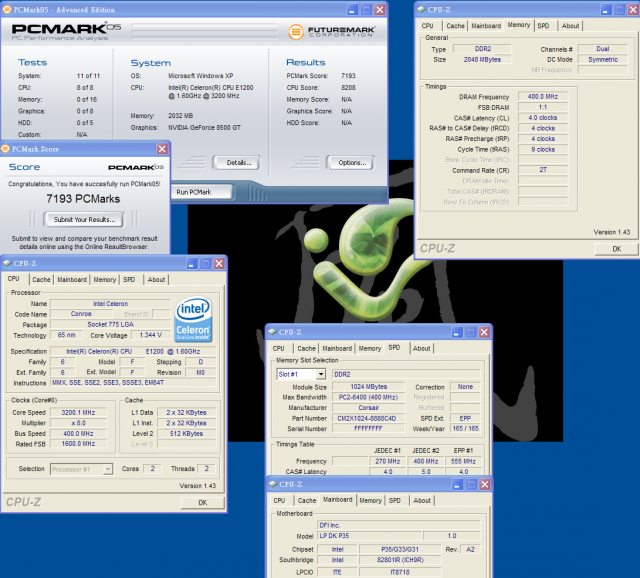Click the Intel Celeron logo in CPU-Z
The image size is (640, 578).
[x=193, y=320]
